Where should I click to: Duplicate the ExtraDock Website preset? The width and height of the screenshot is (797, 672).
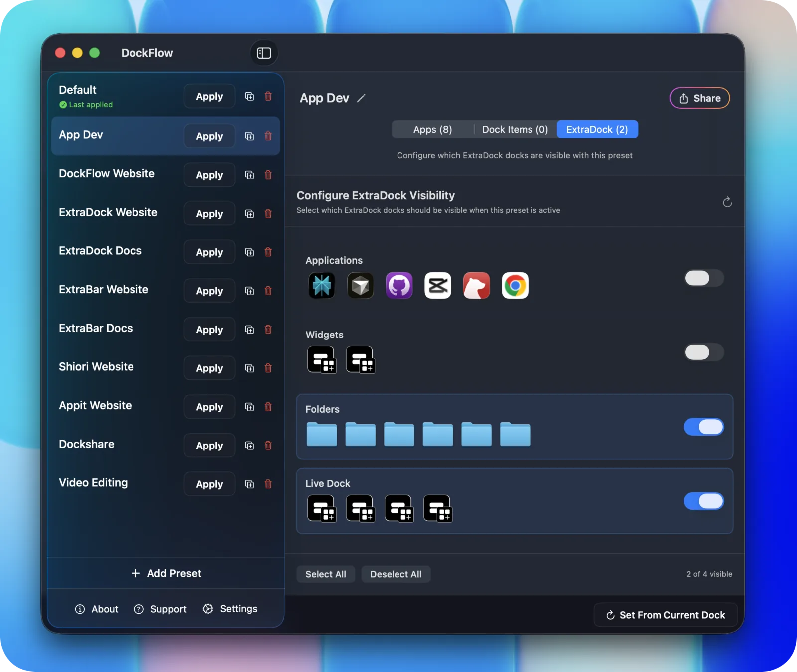[x=249, y=214]
